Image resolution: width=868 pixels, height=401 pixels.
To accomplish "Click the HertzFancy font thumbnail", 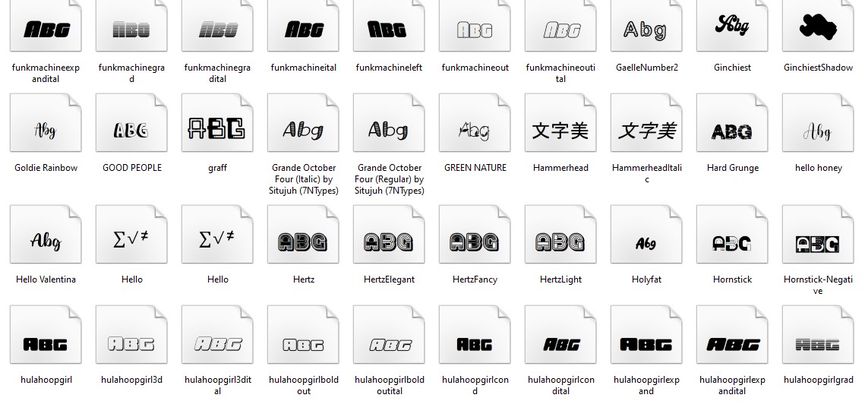I will [x=475, y=242].
